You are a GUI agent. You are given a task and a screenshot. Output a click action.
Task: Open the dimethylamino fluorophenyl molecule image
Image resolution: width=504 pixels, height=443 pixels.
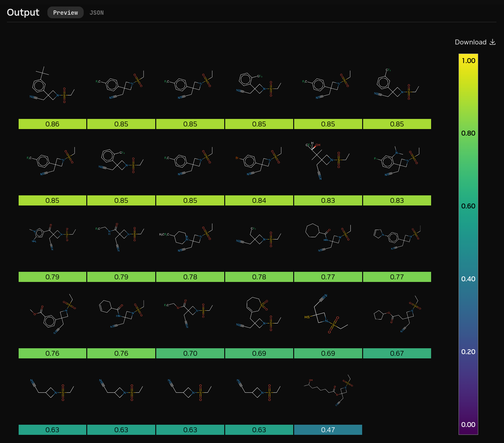[397, 162]
